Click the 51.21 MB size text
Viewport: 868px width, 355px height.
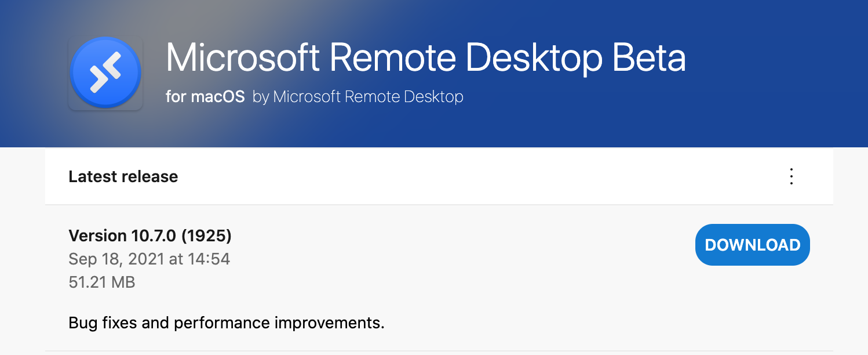coord(102,282)
